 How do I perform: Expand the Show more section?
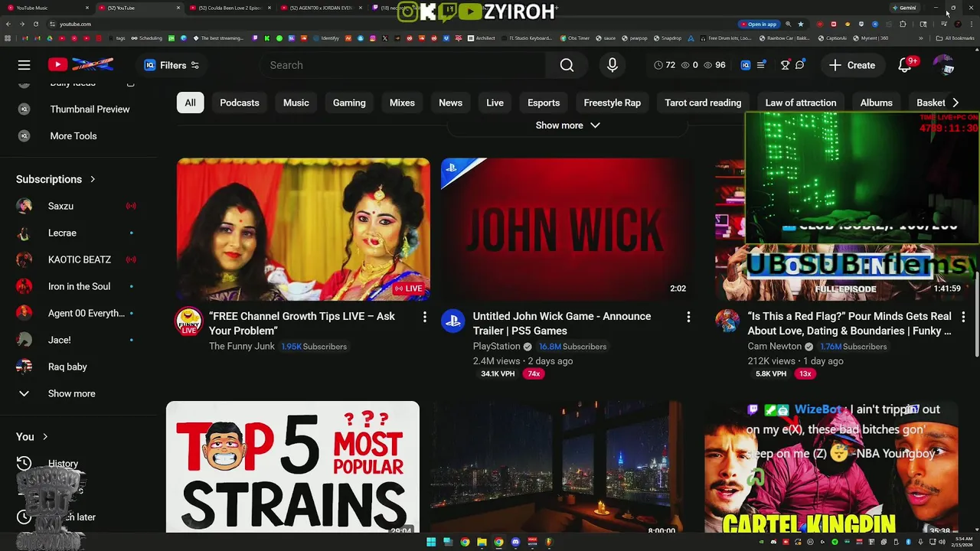click(x=567, y=126)
